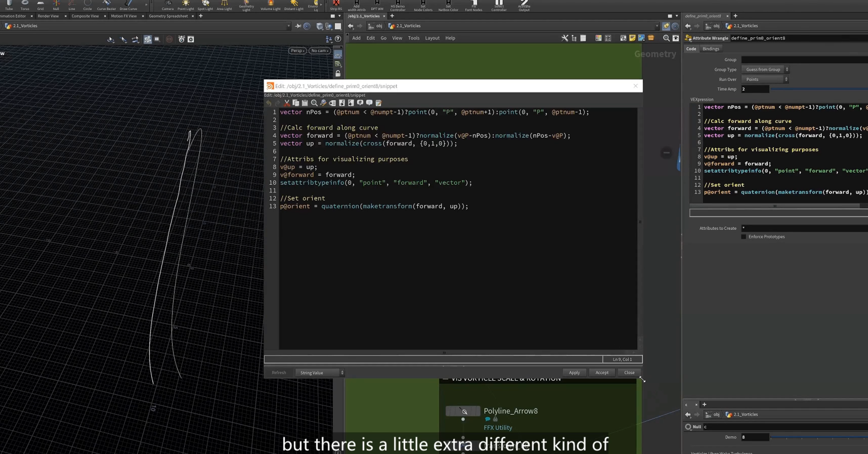This screenshot has height=454, width=868.
Task: Expand the String Value dropdown
Action: (x=320, y=373)
